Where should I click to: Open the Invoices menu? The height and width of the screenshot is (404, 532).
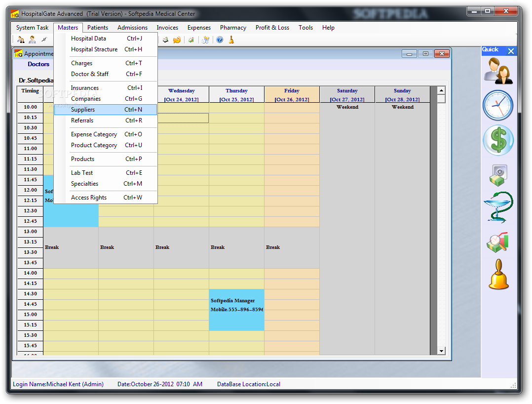[x=167, y=28]
